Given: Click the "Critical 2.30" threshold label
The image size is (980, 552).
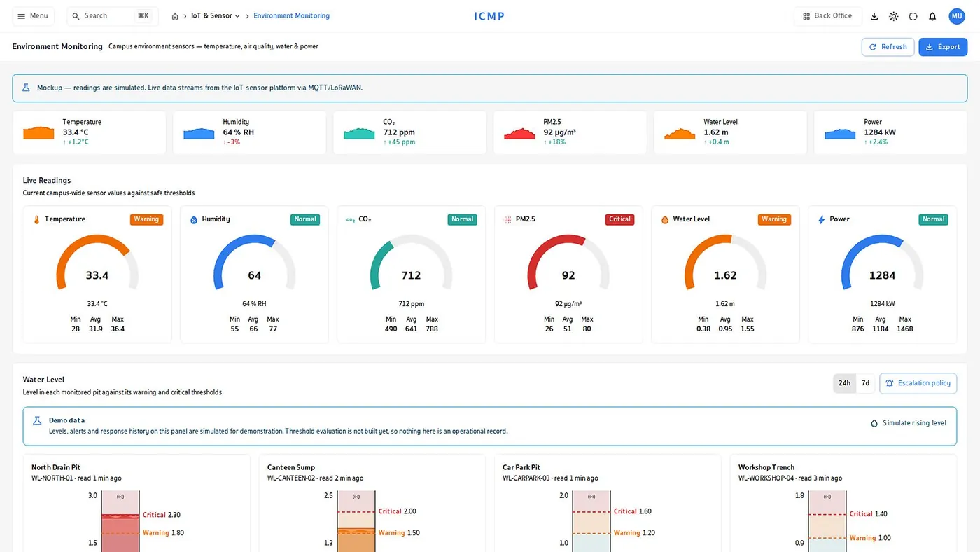Looking at the screenshot, I should [162, 515].
